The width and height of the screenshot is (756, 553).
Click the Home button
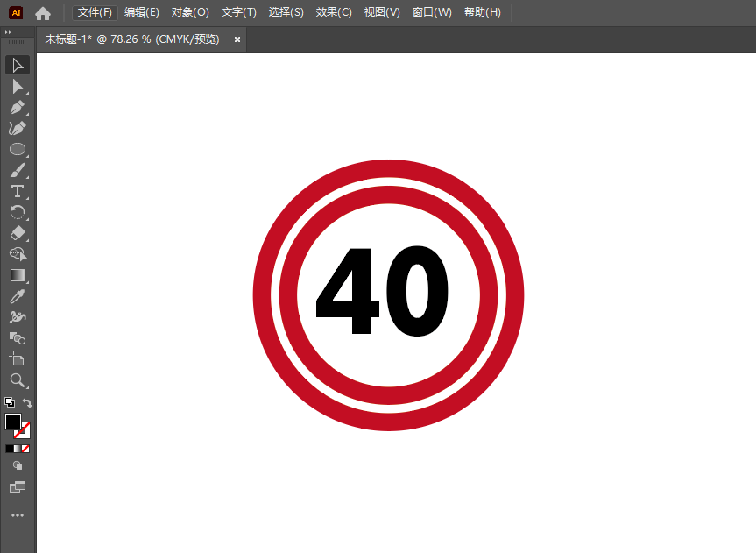[x=42, y=12]
